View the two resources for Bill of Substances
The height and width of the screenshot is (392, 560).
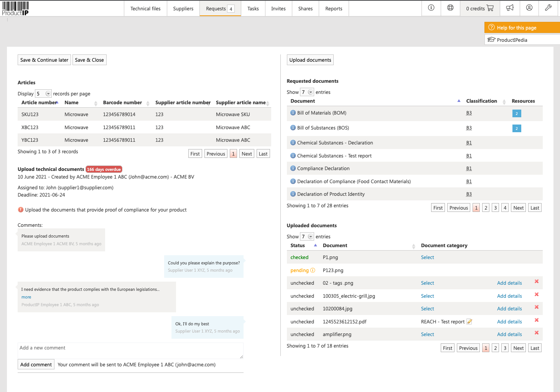pyautogui.click(x=517, y=128)
